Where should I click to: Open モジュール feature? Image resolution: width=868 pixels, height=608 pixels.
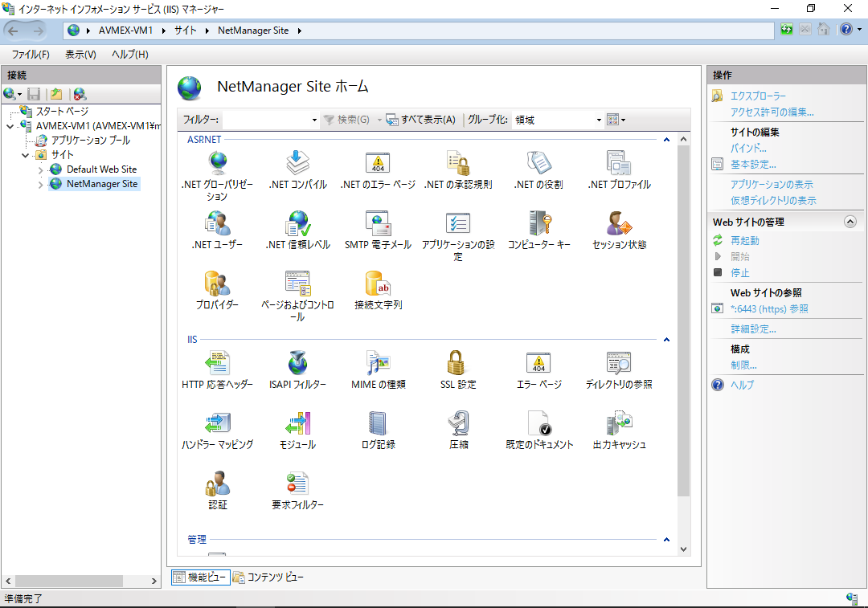click(298, 430)
